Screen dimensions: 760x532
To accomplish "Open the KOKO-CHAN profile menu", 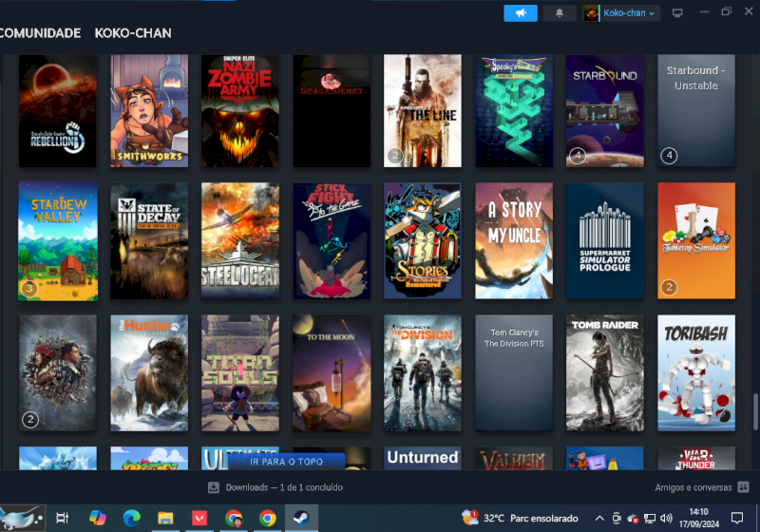I will click(x=133, y=33).
